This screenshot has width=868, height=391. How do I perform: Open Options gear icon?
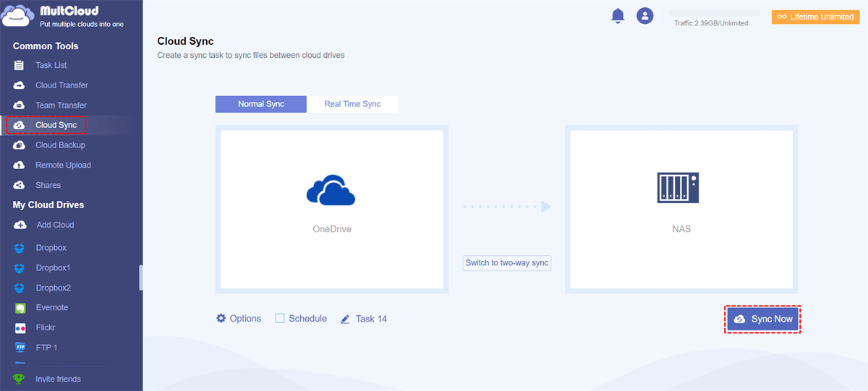pyautogui.click(x=221, y=318)
